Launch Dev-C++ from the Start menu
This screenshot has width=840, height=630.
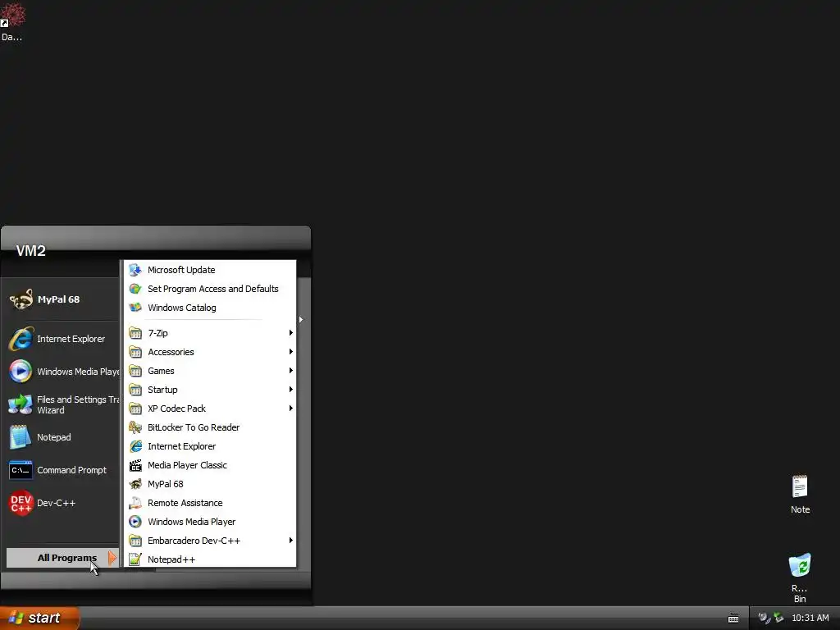tap(61, 503)
